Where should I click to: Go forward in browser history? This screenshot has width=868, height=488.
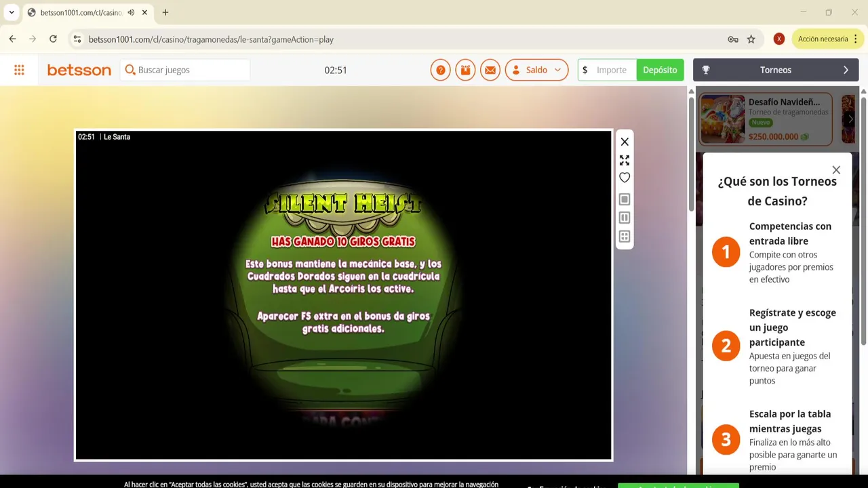click(x=33, y=39)
